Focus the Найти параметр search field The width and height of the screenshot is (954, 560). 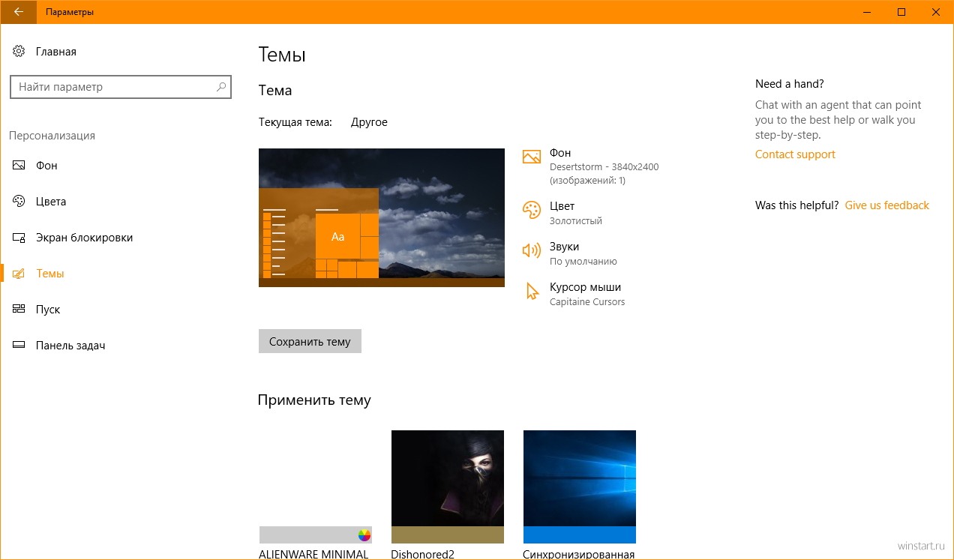(120, 87)
